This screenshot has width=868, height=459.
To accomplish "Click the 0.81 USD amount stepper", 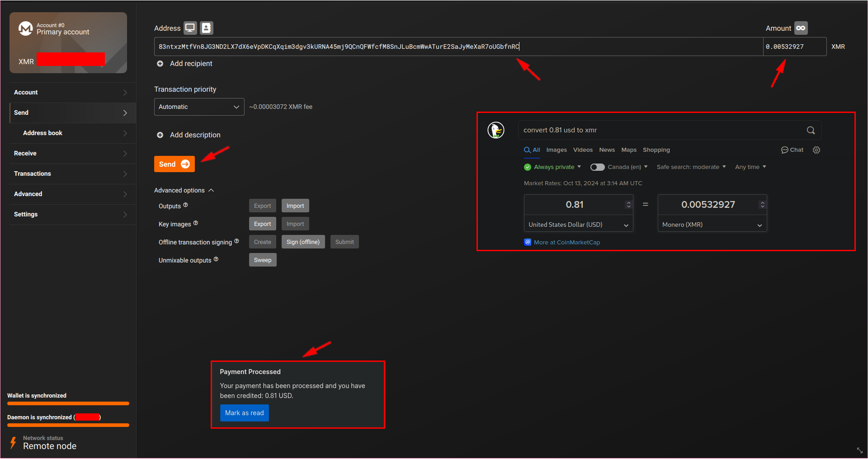I will pyautogui.click(x=628, y=205).
